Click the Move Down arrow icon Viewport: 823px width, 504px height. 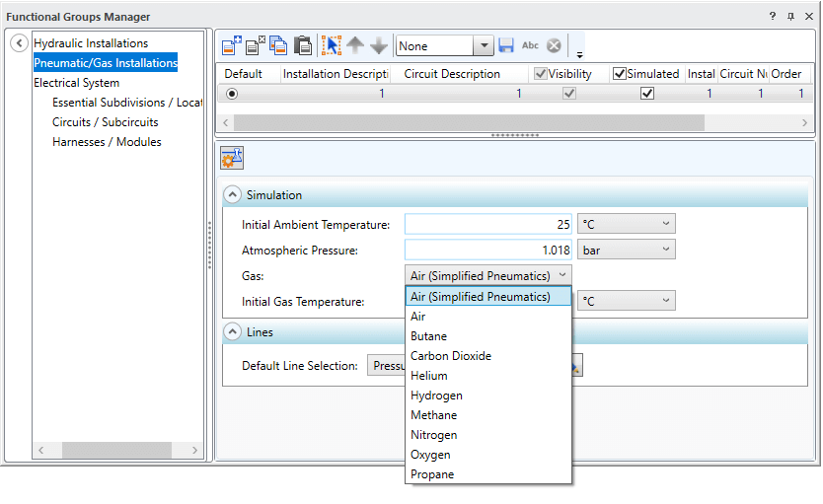click(378, 46)
